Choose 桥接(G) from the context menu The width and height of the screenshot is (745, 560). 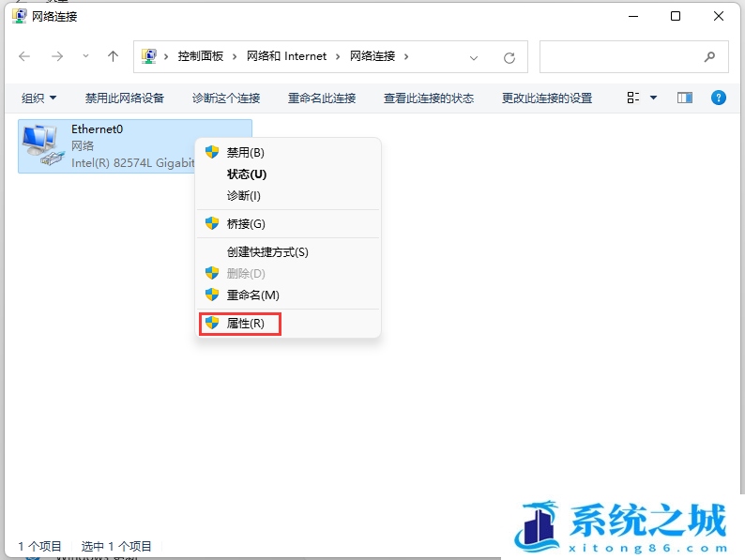point(288,223)
